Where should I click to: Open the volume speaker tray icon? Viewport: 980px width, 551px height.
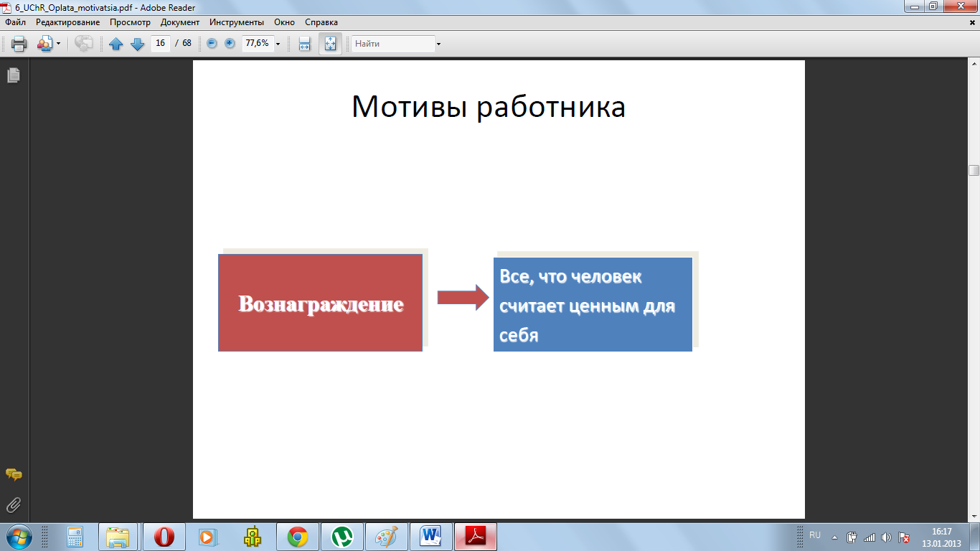tap(887, 537)
